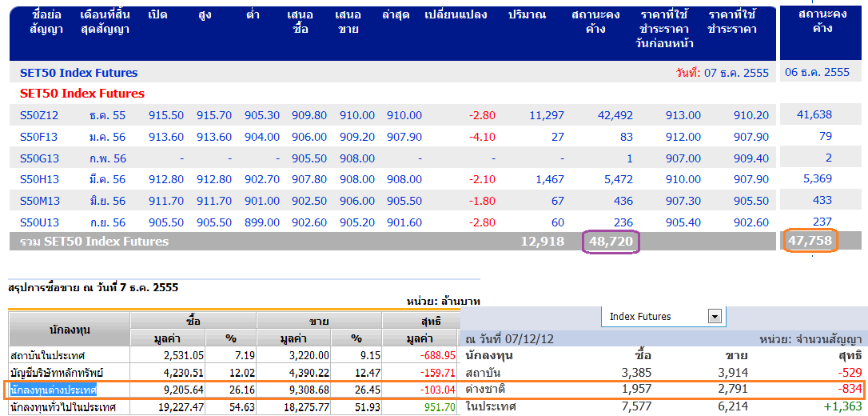Open the S50U13 contract link
868x416 pixels.
point(39,222)
